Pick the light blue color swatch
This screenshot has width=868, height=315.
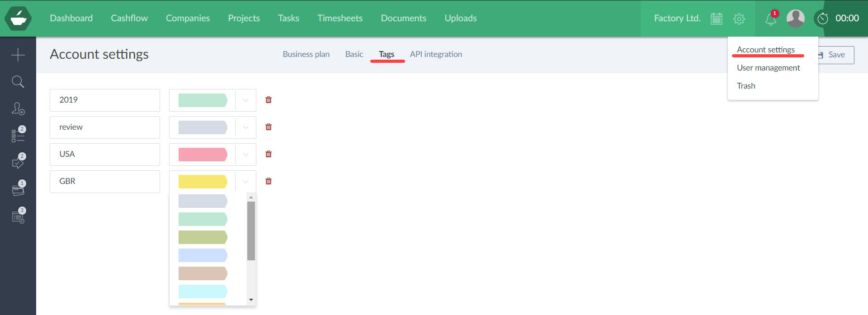click(x=203, y=255)
